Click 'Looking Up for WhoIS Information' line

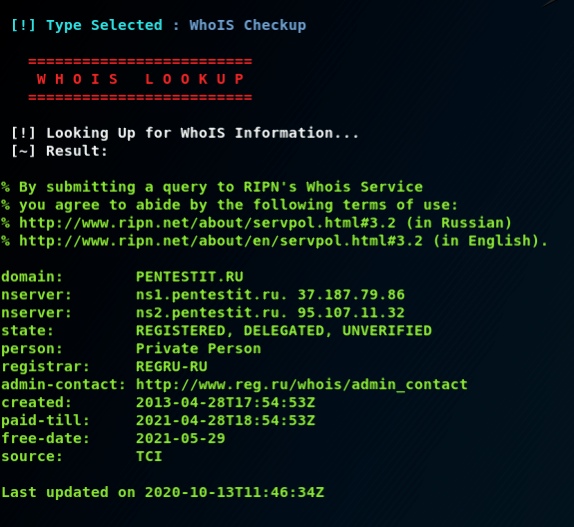185,133
